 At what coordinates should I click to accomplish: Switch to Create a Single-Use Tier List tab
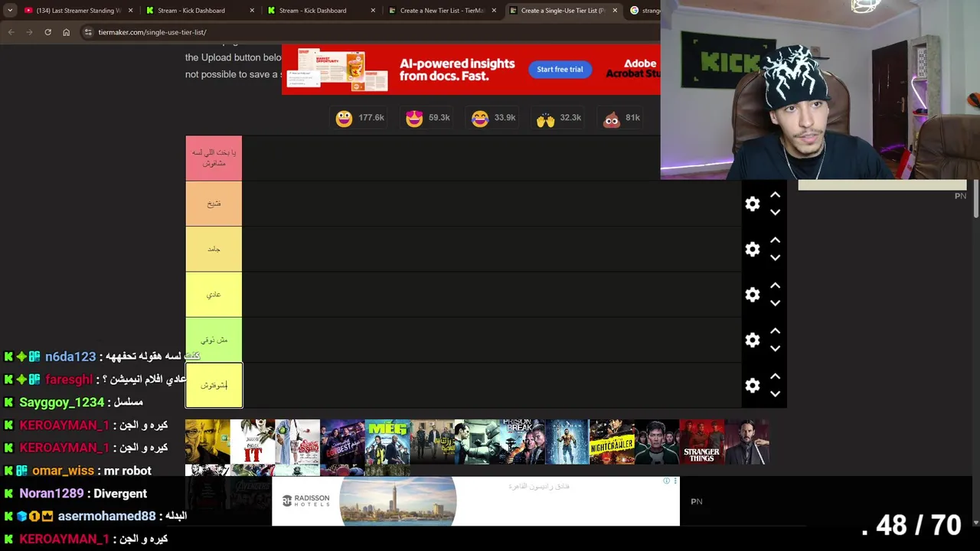pyautogui.click(x=563, y=11)
